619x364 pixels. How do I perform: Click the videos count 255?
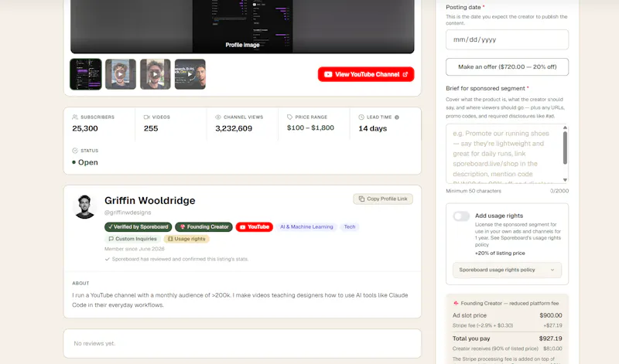pos(151,128)
